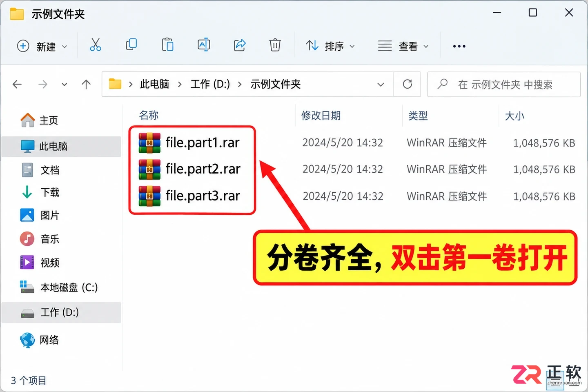The width and height of the screenshot is (588, 392).
Task: Click the Rename icon in toolbar
Action: click(204, 45)
